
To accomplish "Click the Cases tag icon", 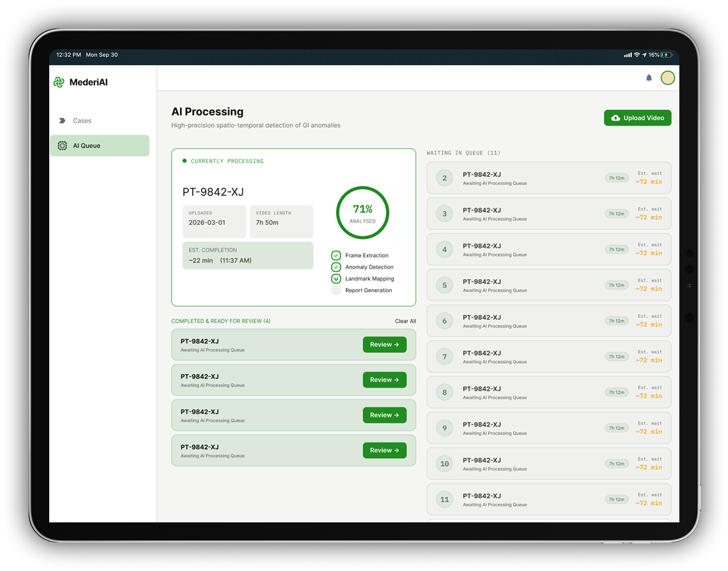I will tap(62, 121).
